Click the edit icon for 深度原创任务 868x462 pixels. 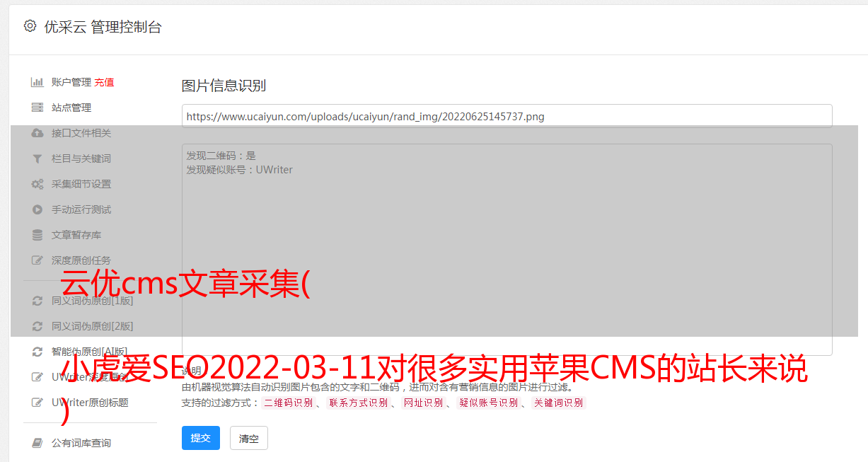[37, 260]
